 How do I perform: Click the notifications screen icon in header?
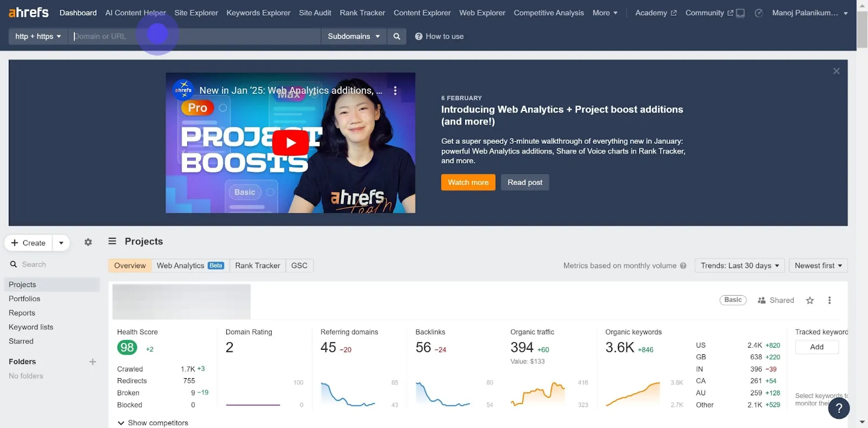[741, 13]
